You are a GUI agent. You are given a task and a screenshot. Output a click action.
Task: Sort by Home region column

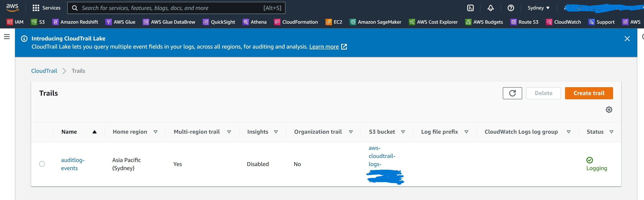[156, 132]
